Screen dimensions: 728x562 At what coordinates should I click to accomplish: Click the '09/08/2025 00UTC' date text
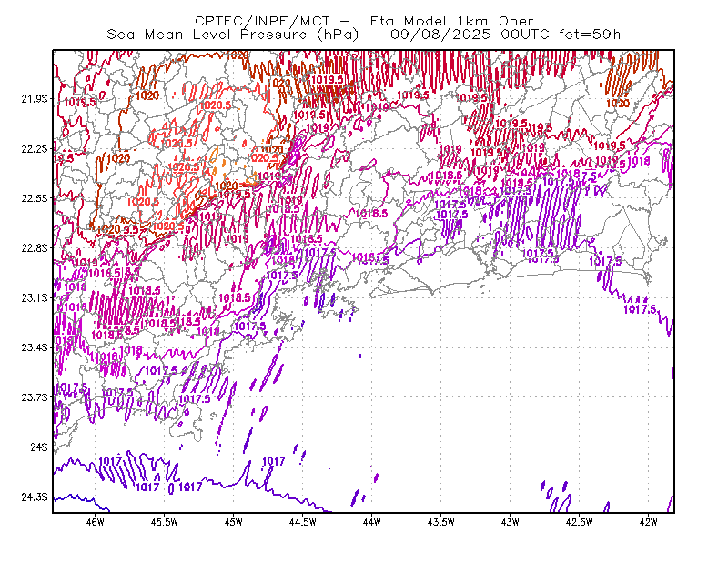coord(470,35)
